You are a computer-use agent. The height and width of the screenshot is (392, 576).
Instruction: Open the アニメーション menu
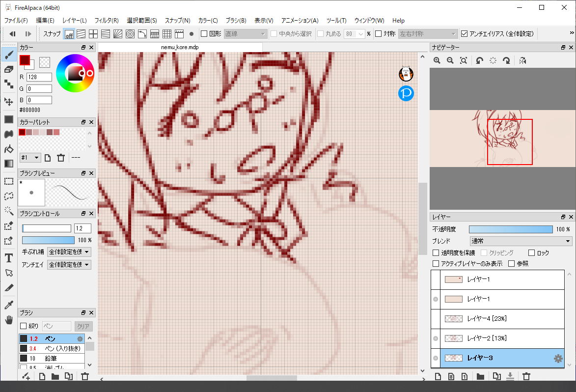pos(300,21)
